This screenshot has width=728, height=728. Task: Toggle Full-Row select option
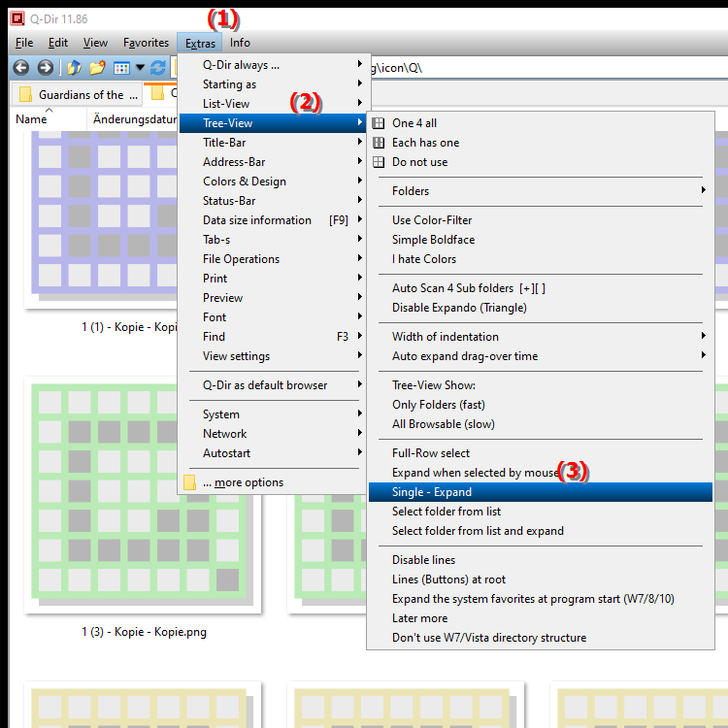point(541,453)
